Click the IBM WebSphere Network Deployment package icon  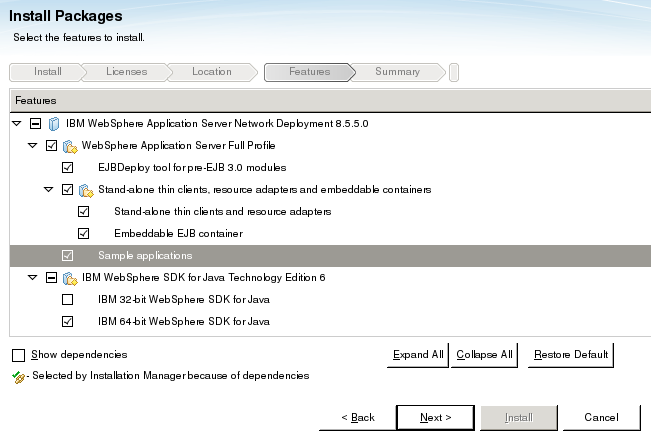tap(54, 124)
